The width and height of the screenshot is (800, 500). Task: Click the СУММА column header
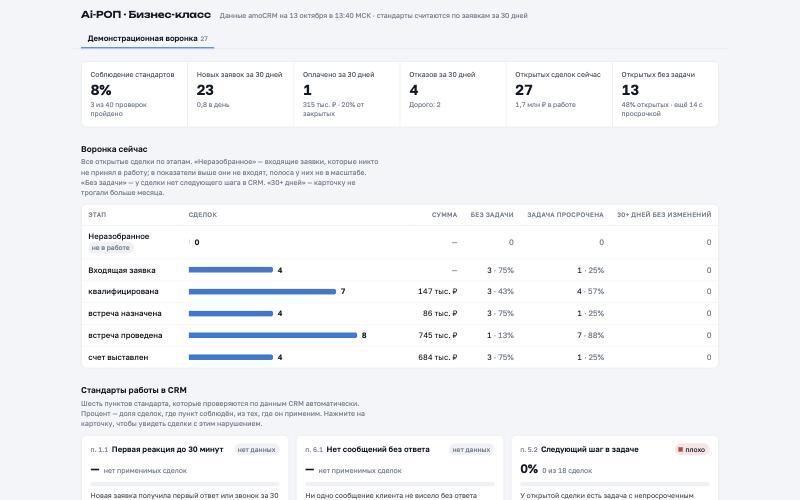[444, 215]
